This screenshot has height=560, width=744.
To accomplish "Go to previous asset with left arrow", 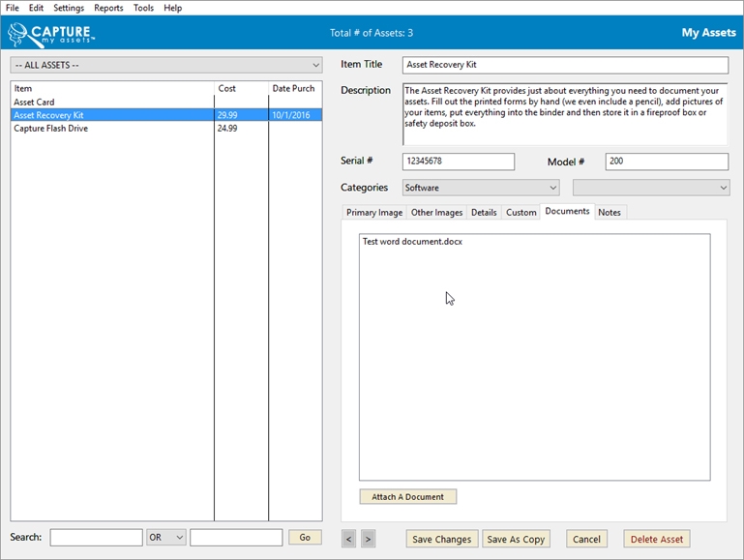I will (348, 539).
